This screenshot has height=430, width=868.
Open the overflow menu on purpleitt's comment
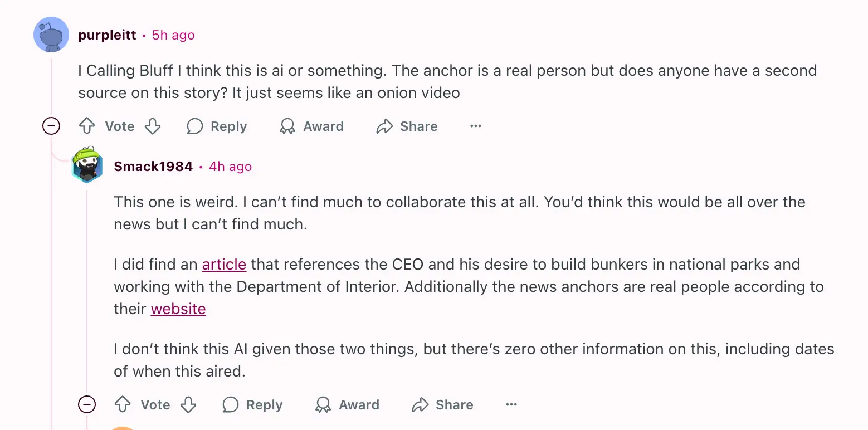click(x=475, y=126)
